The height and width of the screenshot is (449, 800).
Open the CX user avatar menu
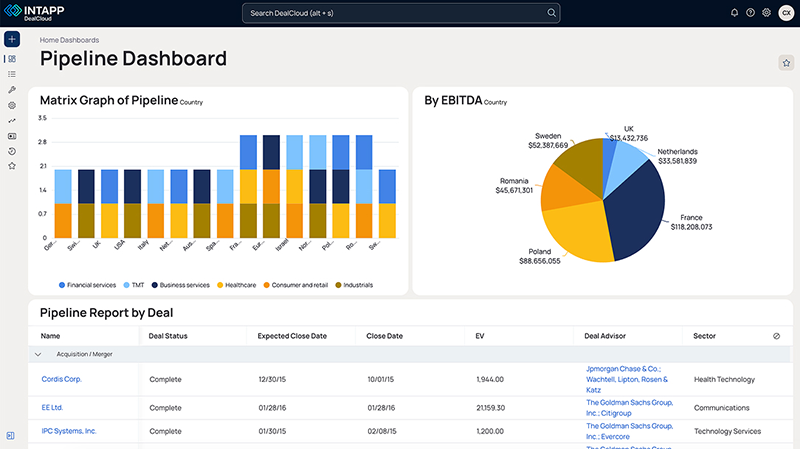click(x=786, y=13)
